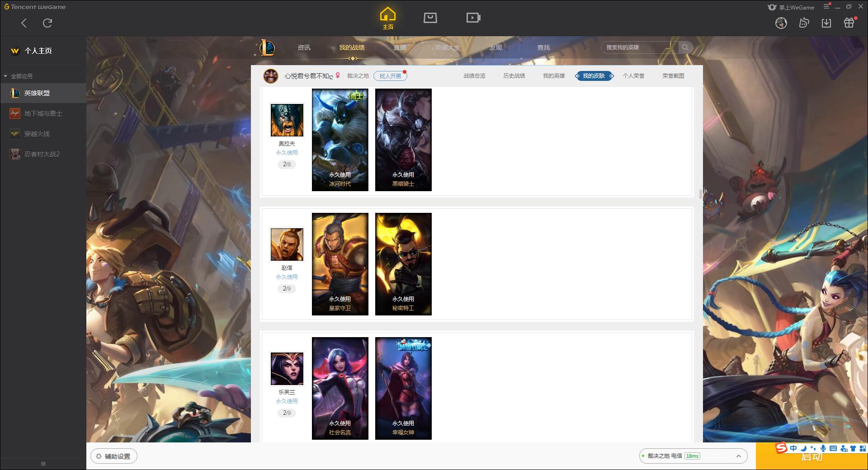The width and height of the screenshot is (868, 470).
Task: Switch to the 我的英雄 tab
Action: (554, 76)
